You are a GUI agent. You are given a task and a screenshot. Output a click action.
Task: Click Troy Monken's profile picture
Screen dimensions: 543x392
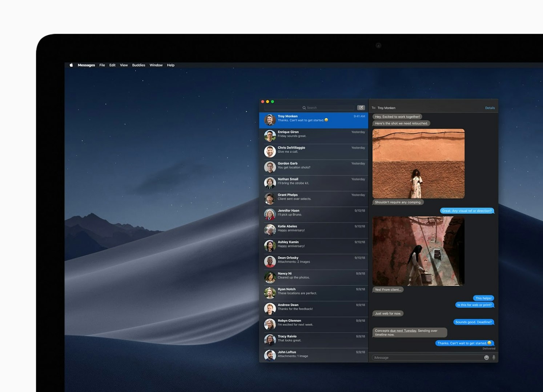(269, 119)
